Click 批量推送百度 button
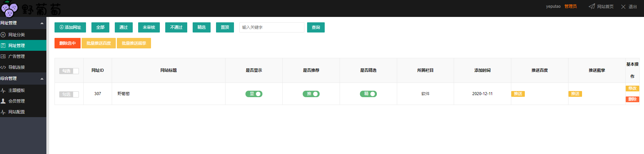 (x=99, y=43)
